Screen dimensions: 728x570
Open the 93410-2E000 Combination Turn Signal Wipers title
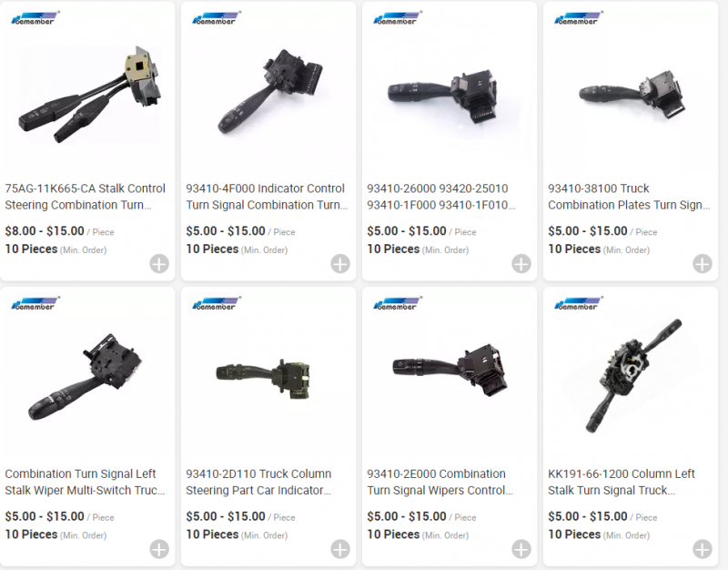point(440,482)
